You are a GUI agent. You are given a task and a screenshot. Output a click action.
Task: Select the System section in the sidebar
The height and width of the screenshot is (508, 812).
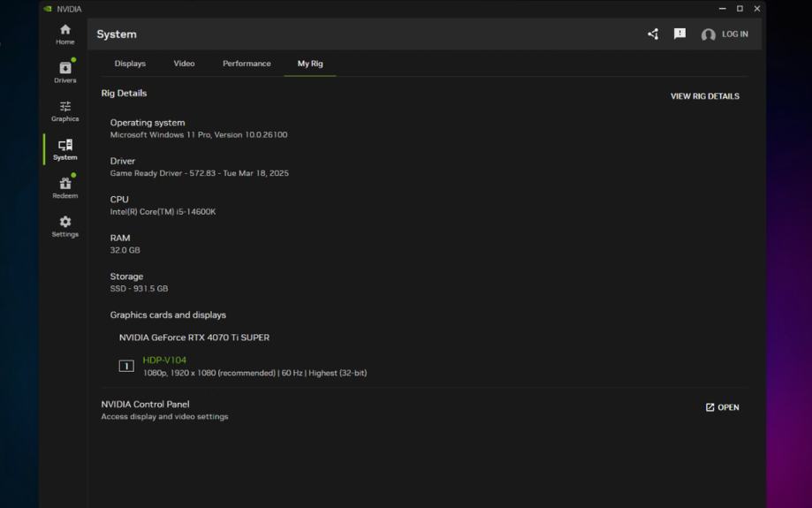tap(65, 149)
